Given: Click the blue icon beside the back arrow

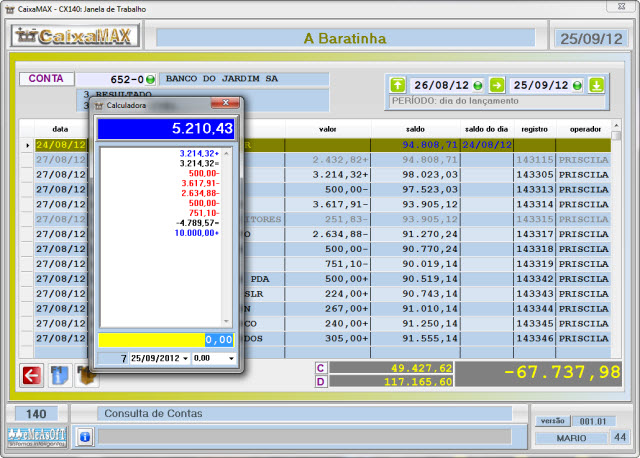Looking at the screenshot, I should pos(59,375).
